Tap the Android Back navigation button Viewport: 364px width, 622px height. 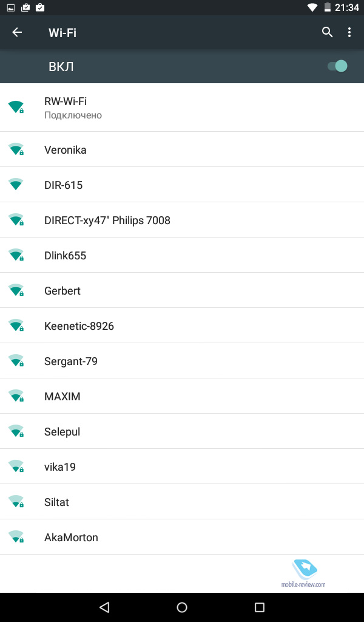[104, 607]
